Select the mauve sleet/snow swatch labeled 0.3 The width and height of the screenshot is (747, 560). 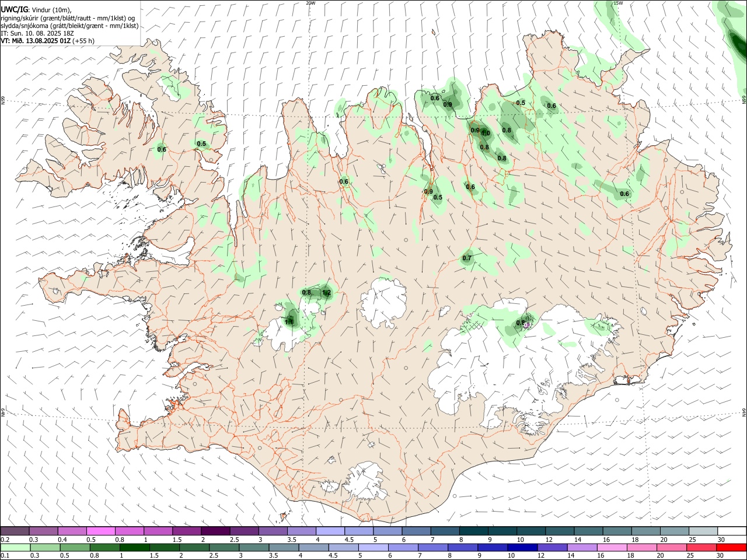coord(44,531)
